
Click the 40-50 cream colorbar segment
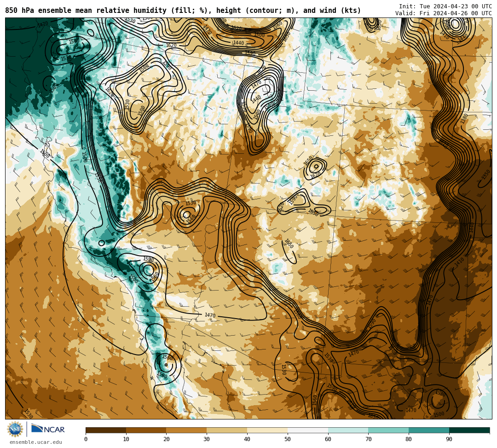(x=267, y=430)
